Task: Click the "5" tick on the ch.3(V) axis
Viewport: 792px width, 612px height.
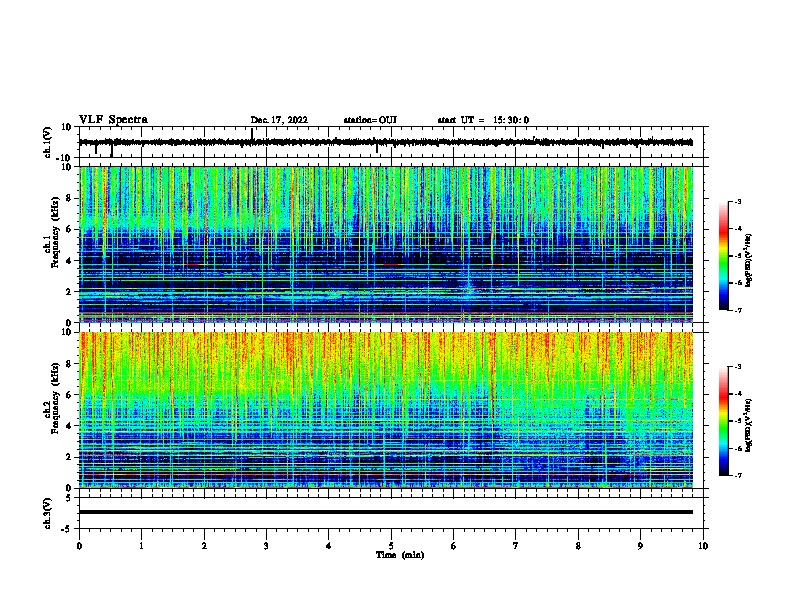Action: pyautogui.click(x=69, y=497)
